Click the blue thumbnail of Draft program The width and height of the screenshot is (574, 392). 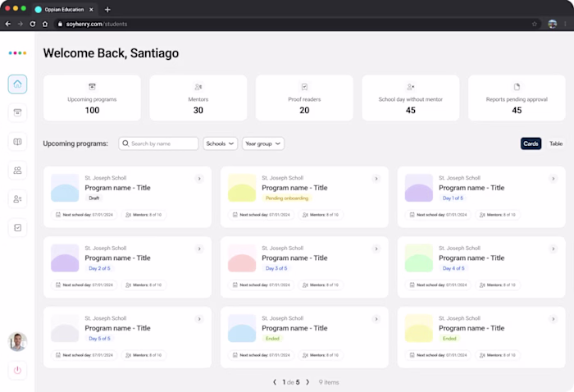(65, 188)
